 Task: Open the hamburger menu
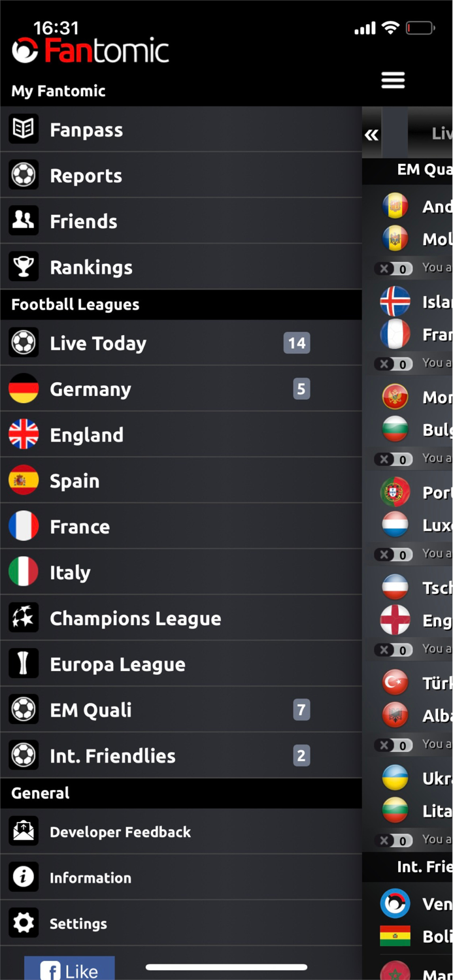(x=393, y=80)
